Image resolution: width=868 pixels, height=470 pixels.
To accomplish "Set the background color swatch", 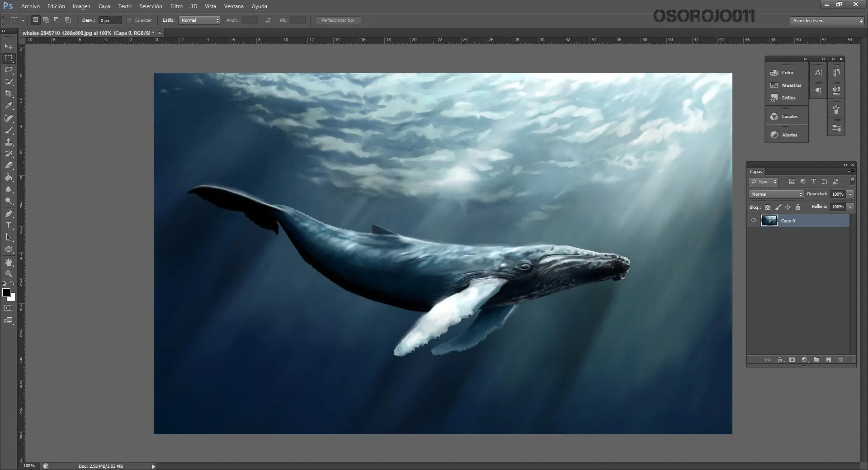I will [x=12, y=298].
